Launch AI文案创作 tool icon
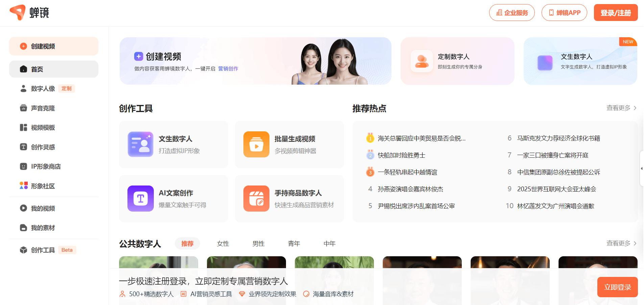Image resolution: width=644 pixels, height=305 pixels. click(x=140, y=198)
